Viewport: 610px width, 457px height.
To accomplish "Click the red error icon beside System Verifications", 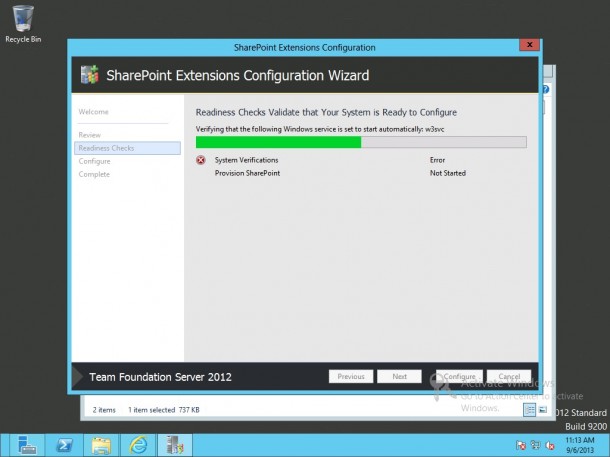I will click(x=201, y=160).
